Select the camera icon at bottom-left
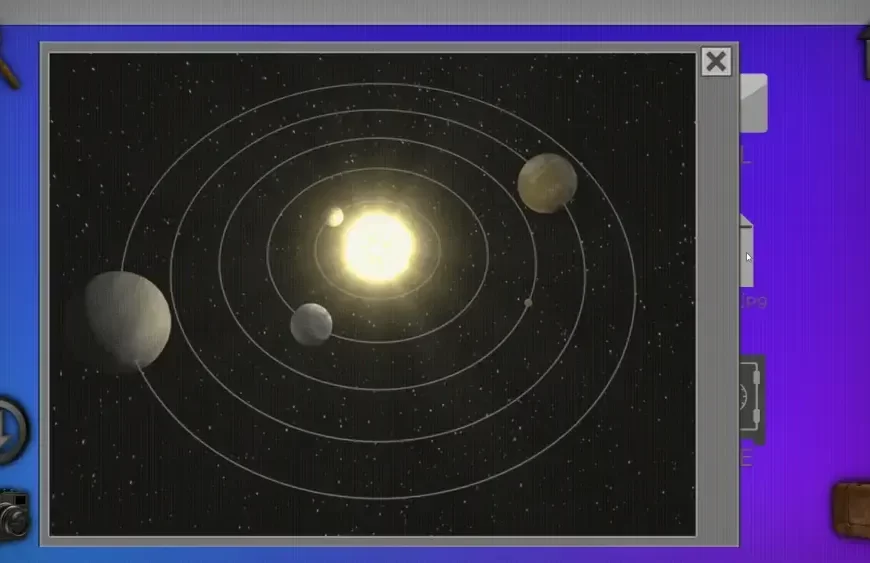Viewport: 870px width, 563px height. pyautogui.click(x=14, y=513)
